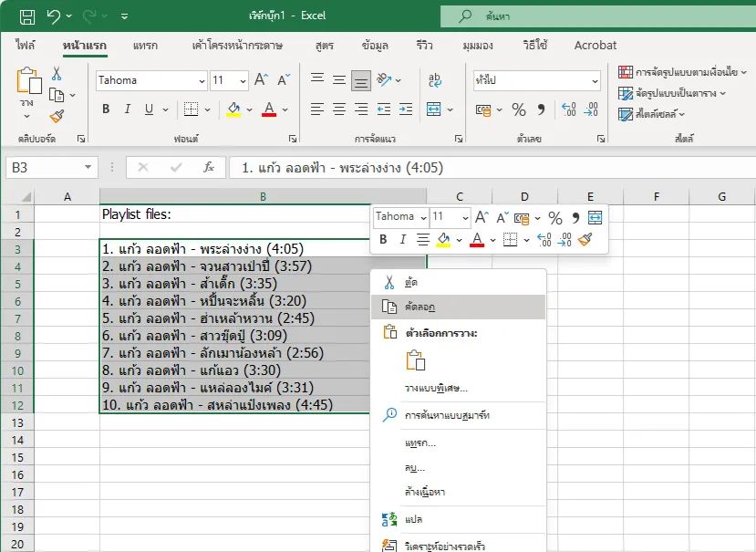Choose การค้นหาแบบสมาร์ท Smart Lookup entry
Image resolution: width=756 pixels, height=552 pixels.
pyautogui.click(x=458, y=415)
